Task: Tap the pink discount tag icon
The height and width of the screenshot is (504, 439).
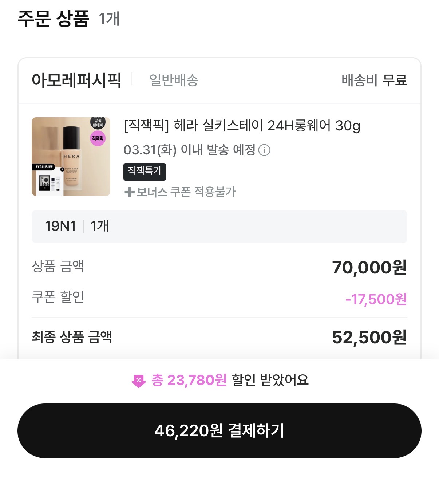Action: coord(138,381)
